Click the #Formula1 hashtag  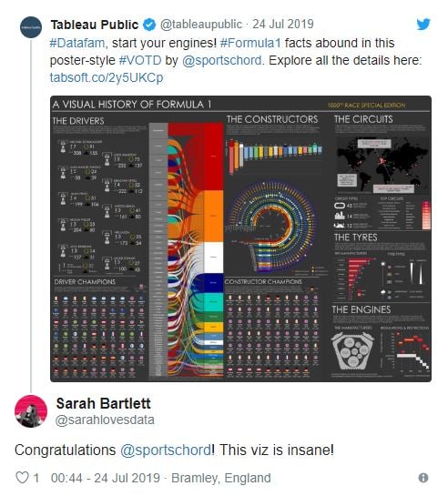[250, 43]
